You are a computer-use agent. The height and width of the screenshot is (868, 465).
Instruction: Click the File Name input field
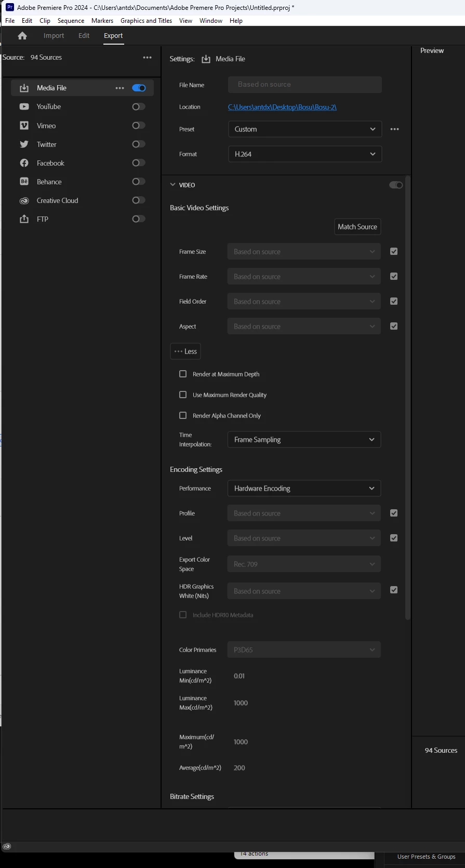click(305, 85)
